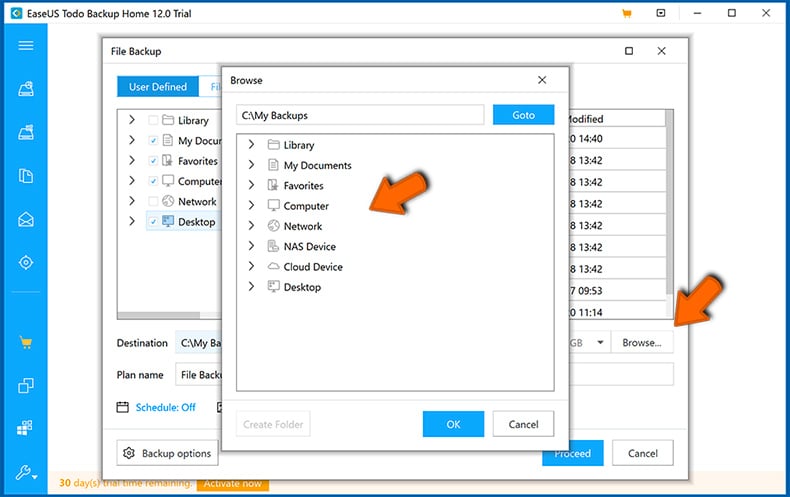
Task: Click the Browse dialog path field
Action: 360,115
